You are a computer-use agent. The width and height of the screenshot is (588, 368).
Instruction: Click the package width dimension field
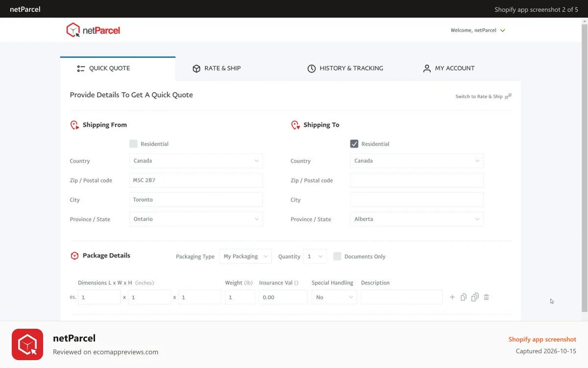(149, 297)
